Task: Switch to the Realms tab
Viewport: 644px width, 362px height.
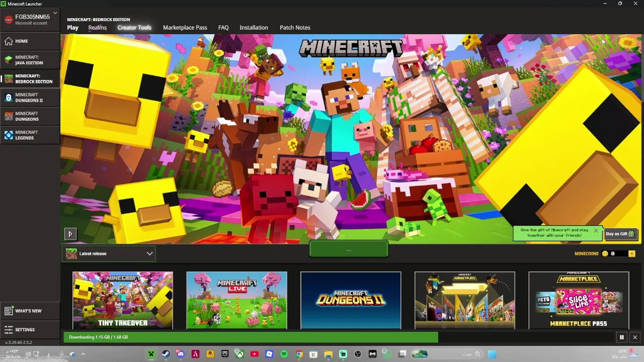Action: [97, 28]
